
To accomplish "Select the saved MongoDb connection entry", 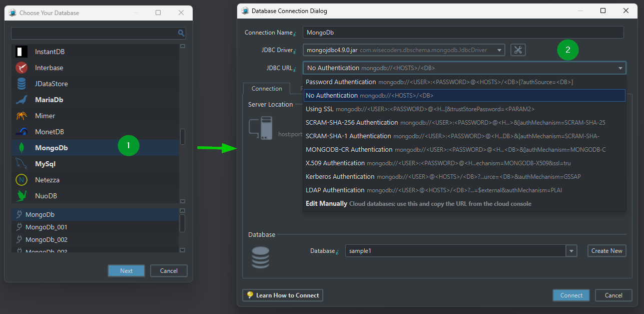I will pyautogui.click(x=95, y=214).
